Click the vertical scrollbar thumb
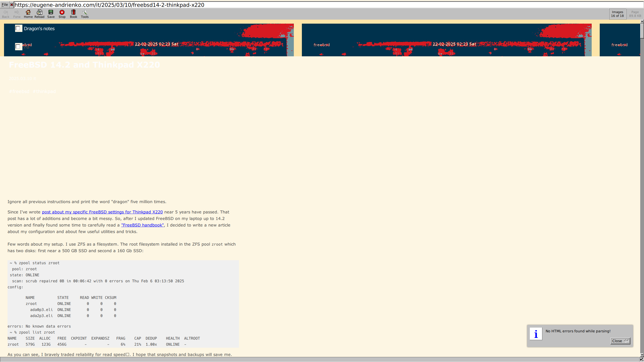This screenshot has height=362, width=644. tap(642, 31)
